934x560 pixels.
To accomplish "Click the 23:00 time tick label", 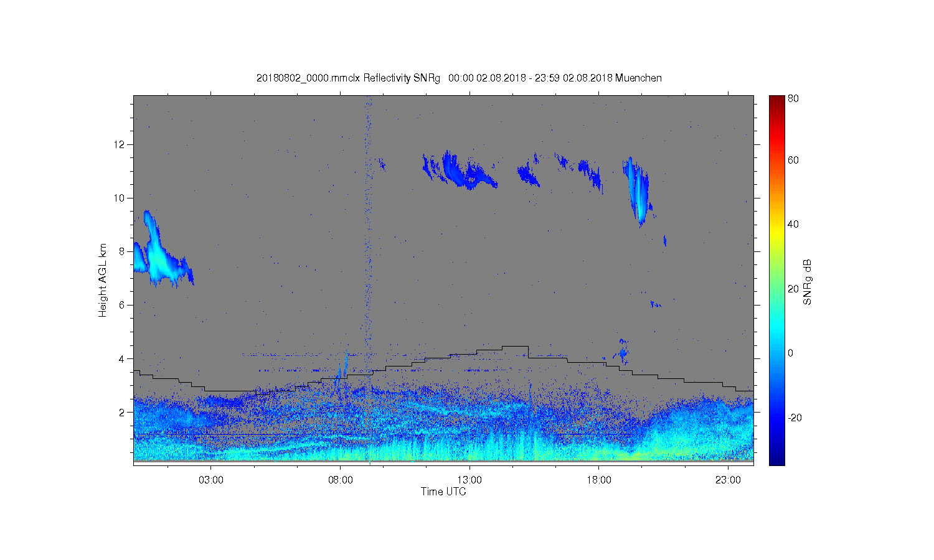I will point(728,480).
